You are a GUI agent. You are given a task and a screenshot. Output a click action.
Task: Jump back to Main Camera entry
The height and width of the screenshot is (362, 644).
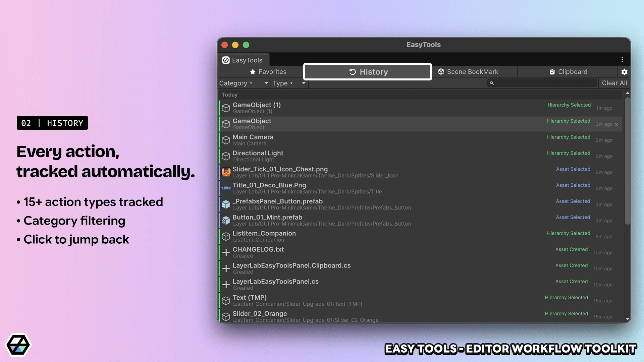tap(421, 140)
